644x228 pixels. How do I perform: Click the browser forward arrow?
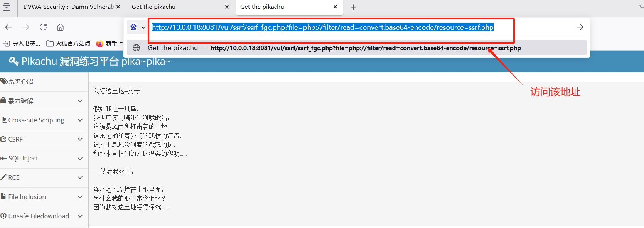point(26,27)
